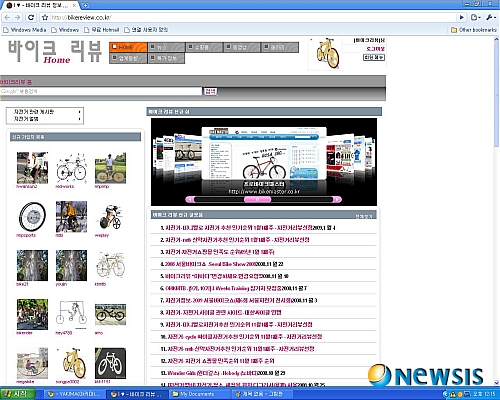Open the Other bookmarks folder
This screenshot has width=500, height=400.
(x=474, y=30)
